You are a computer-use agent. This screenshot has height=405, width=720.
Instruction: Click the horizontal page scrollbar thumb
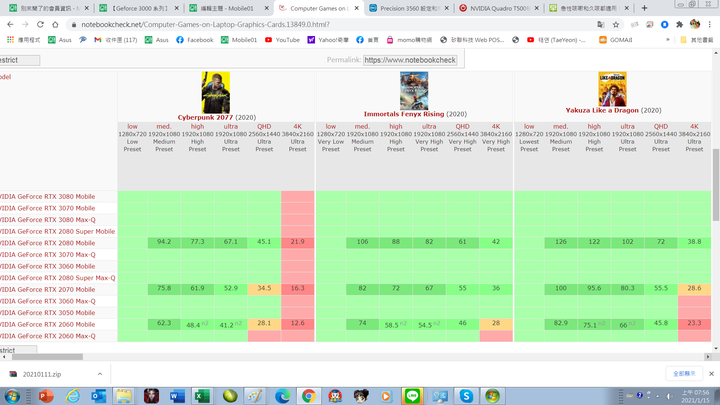point(47,357)
